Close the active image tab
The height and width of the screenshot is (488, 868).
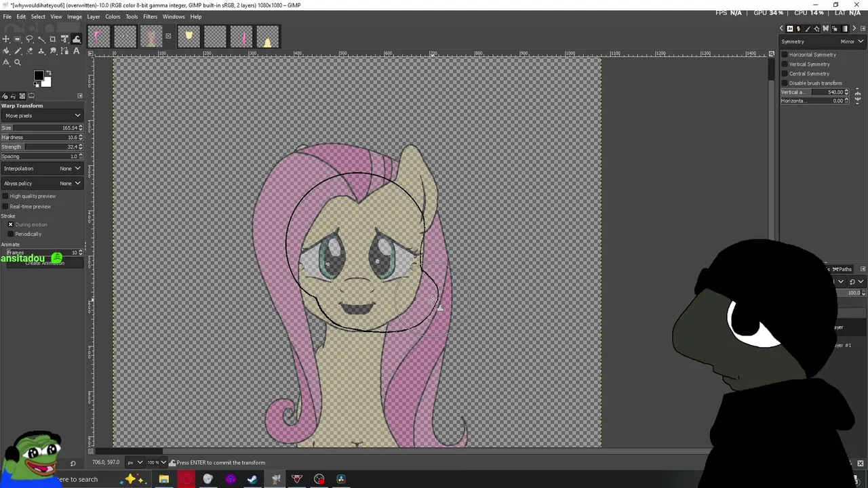coord(168,36)
